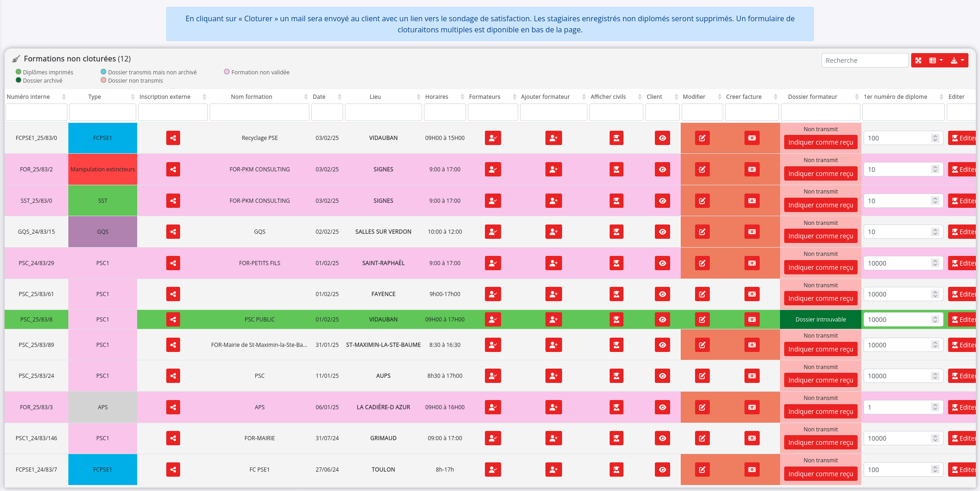The height and width of the screenshot is (491, 980).
Task: Show civils for the PSC_24/83/29 training
Action: (616, 263)
